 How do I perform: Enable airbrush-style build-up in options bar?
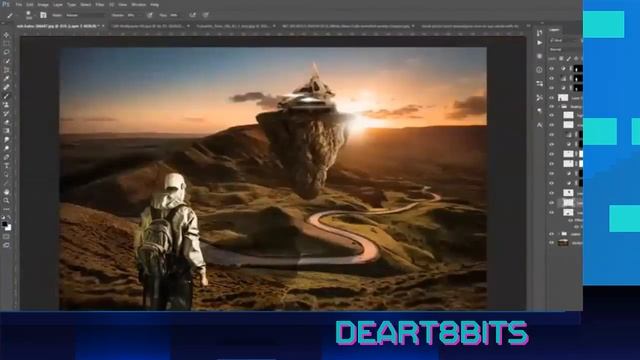pos(192,15)
